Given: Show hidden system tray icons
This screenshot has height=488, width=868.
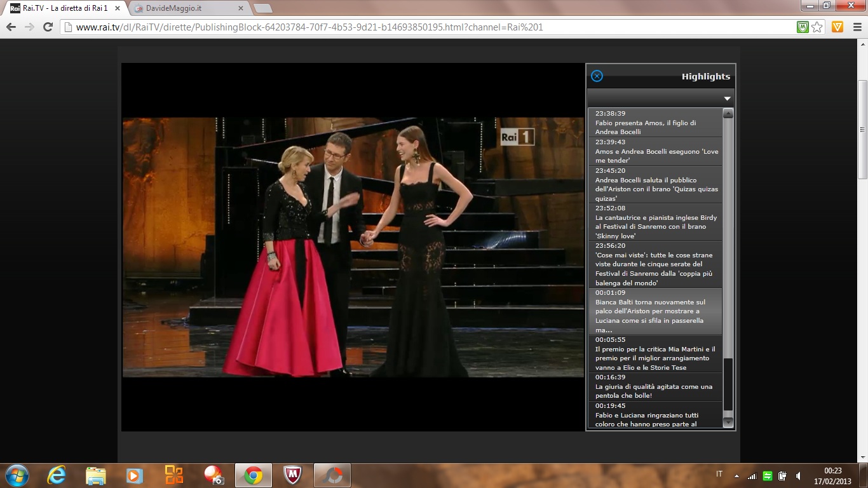Looking at the screenshot, I should [736, 476].
